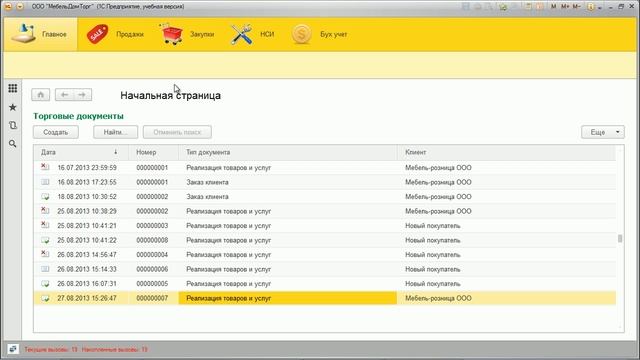Click the wrench and screwdriver НСИ icon
Screen dimensions: 640x360
[x=242, y=34]
